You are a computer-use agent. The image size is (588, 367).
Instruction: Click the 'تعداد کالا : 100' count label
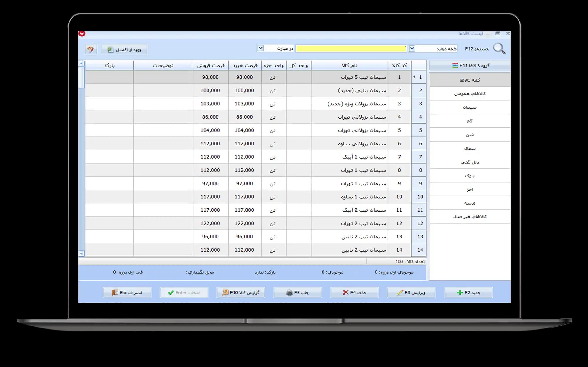point(410,261)
